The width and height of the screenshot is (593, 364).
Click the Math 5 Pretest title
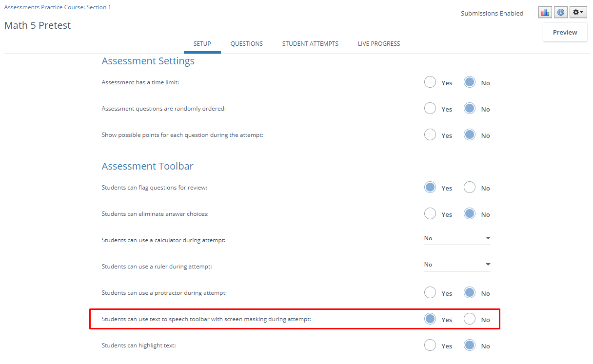(38, 25)
